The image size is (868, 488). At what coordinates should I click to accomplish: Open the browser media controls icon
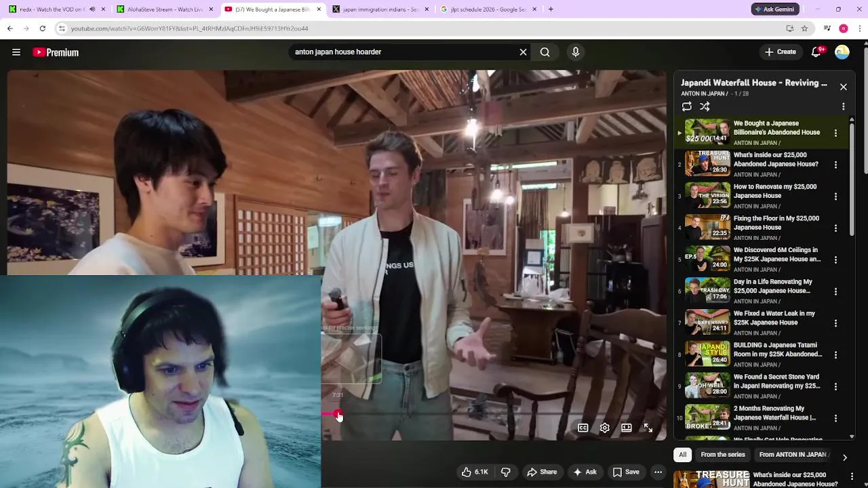click(x=827, y=28)
